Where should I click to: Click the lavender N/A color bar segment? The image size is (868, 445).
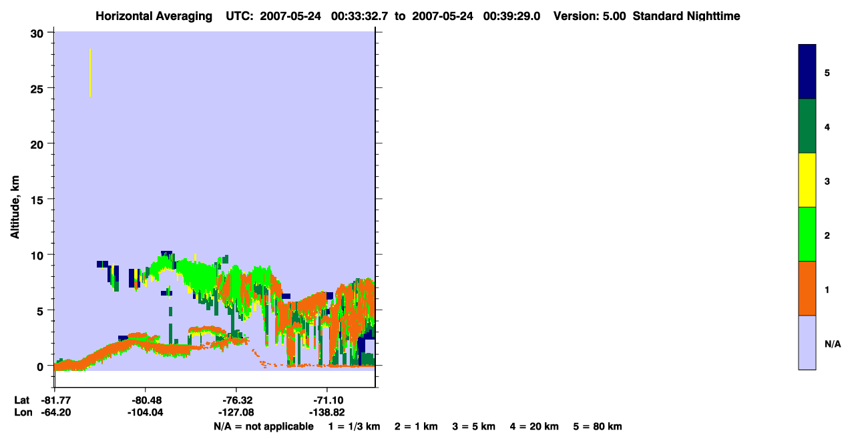click(807, 342)
